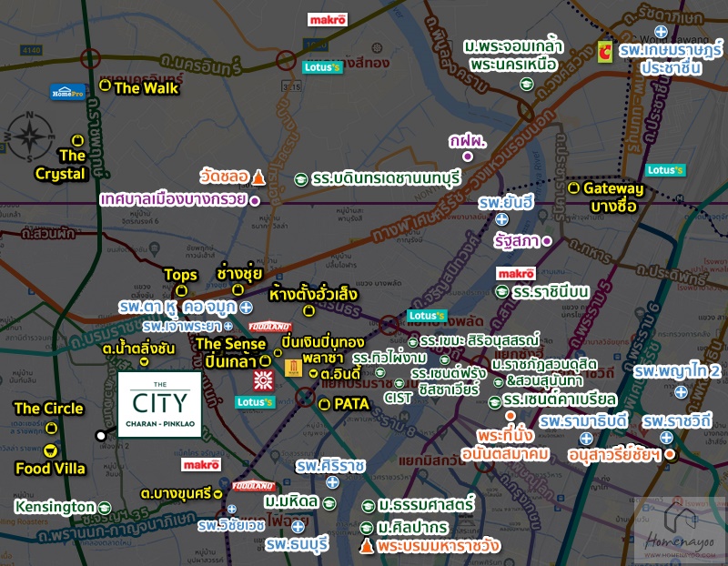Select the 'ม.ราชภัฎสวนดุสิต' label
The height and width of the screenshot is (566, 728).
click(x=544, y=364)
